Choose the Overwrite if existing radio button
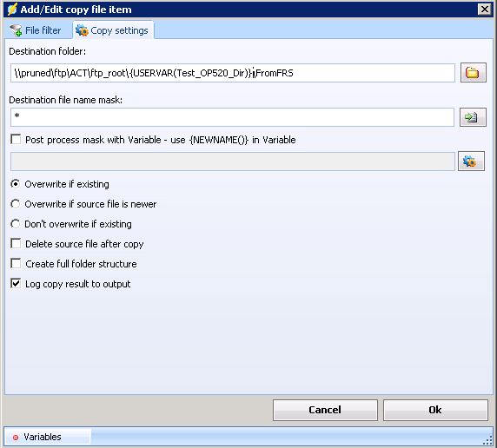This screenshot has width=497, height=448. [16, 184]
